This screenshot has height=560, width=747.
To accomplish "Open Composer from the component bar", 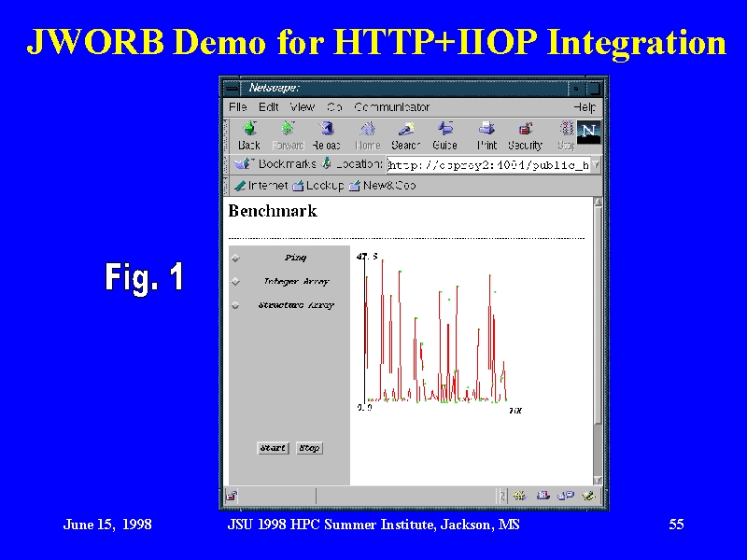I will (x=589, y=496).
